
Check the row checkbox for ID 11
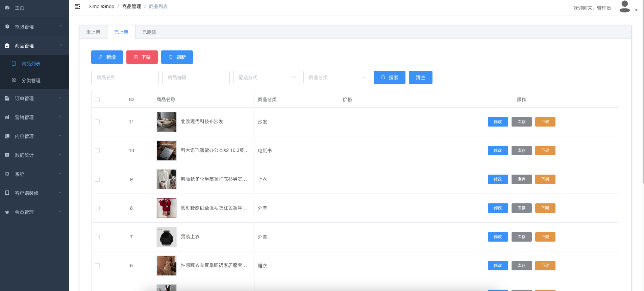coord(97,122)
